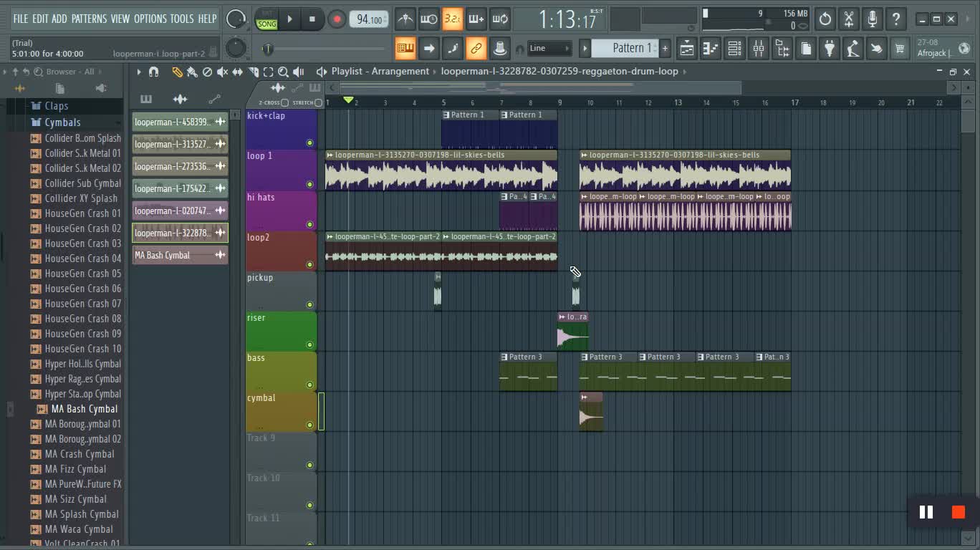This screenshot has width=980, height=550.
Task: Open the FILE menu
Action: click(x=20, y=19)
